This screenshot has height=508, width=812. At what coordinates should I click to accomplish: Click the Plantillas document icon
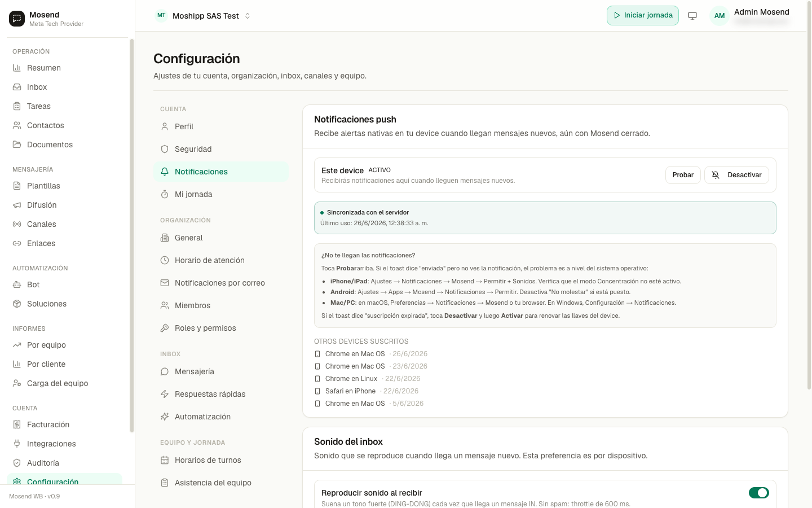[17, 186]
